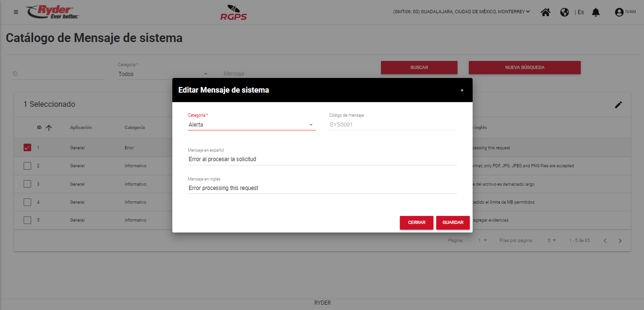Go to previous page with left chevron
644x310 pixels.
pyautogui.click(x=605, y=241)
